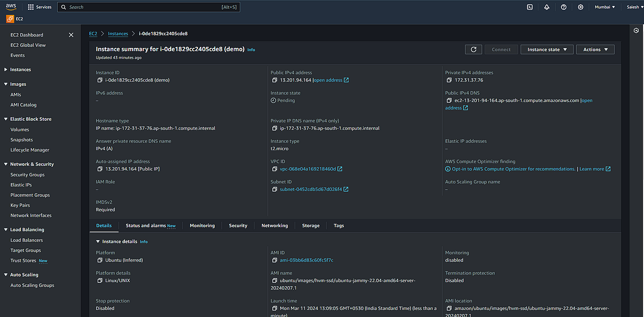644x317 pixels.
Task: Collapse the Instance details section
Action: point(97,241)
